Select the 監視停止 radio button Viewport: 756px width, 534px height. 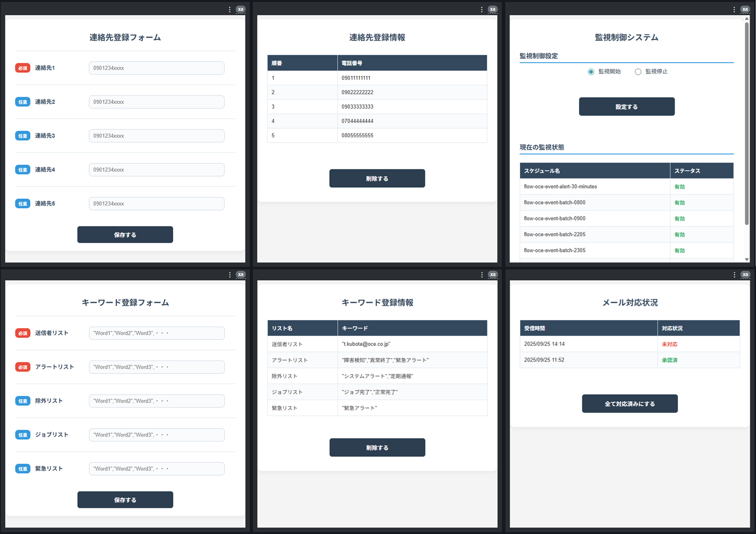coord(638,72)
